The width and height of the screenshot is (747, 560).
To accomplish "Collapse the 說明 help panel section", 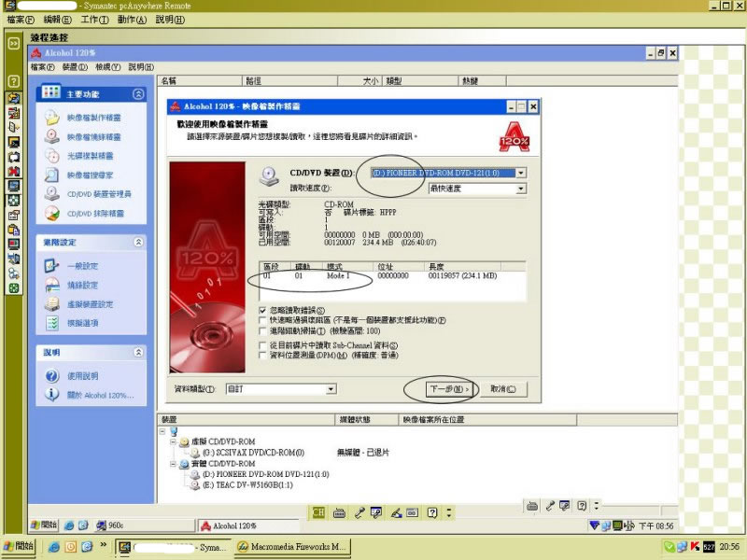I will pyautogui.click(x=138, y=352).
